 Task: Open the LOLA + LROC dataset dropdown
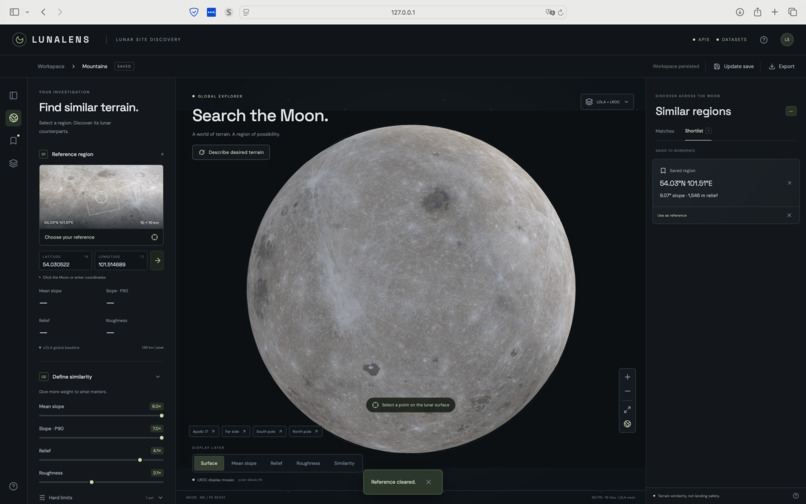coord(607,102)
